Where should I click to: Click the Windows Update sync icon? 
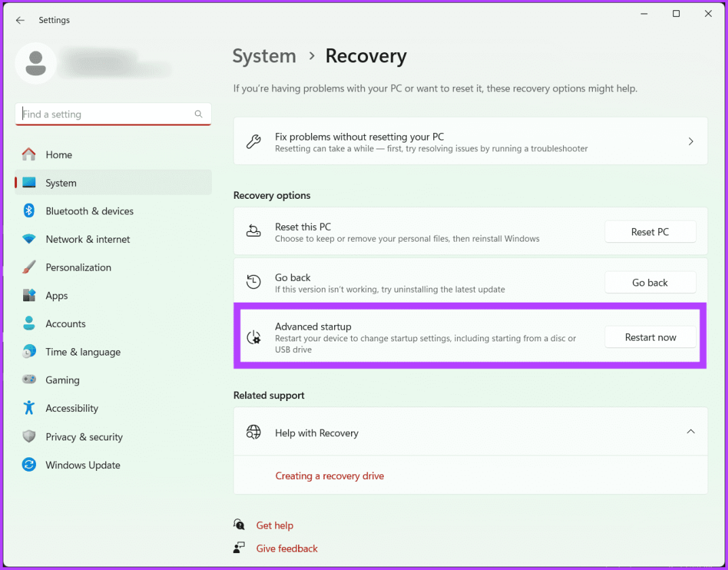click(29, 465)
